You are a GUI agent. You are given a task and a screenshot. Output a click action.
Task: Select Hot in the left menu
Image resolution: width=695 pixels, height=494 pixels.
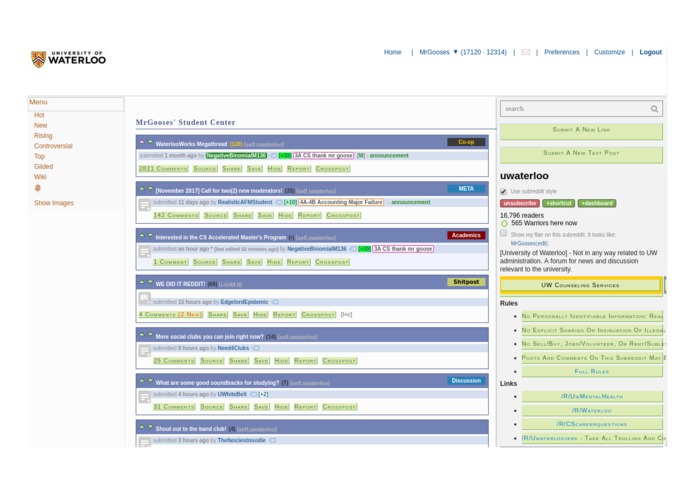(39, 115)
